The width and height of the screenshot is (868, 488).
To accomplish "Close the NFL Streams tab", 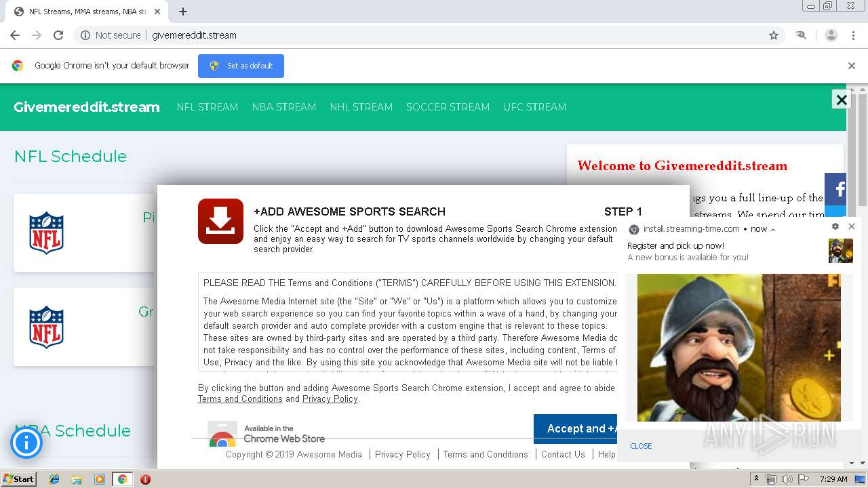I will pyautogui.click(x=157, y=12).
